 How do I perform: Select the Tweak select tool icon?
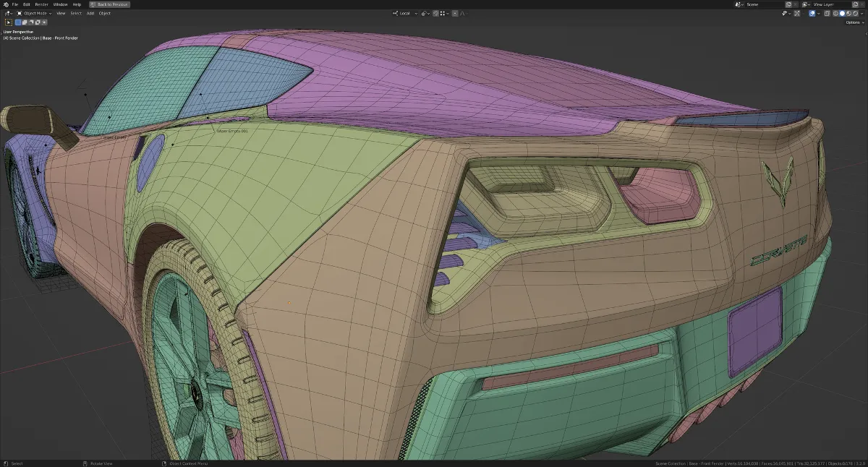pos(9,22)
